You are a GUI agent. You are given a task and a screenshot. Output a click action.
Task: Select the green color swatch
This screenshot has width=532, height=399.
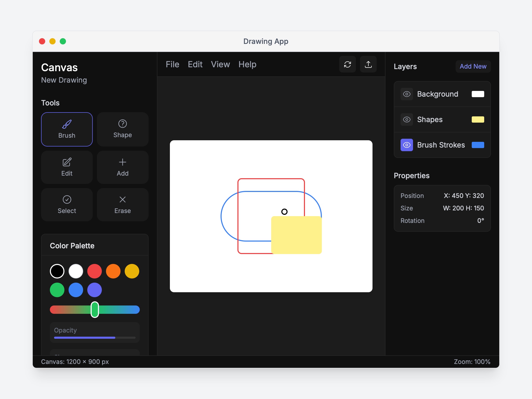pyautogui.click(x=57, y=290)
